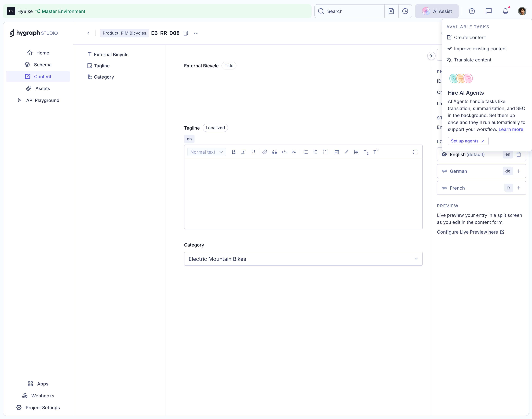
Task: Apply underline formatting in Tagline toolbar
Action: [253, 152]
